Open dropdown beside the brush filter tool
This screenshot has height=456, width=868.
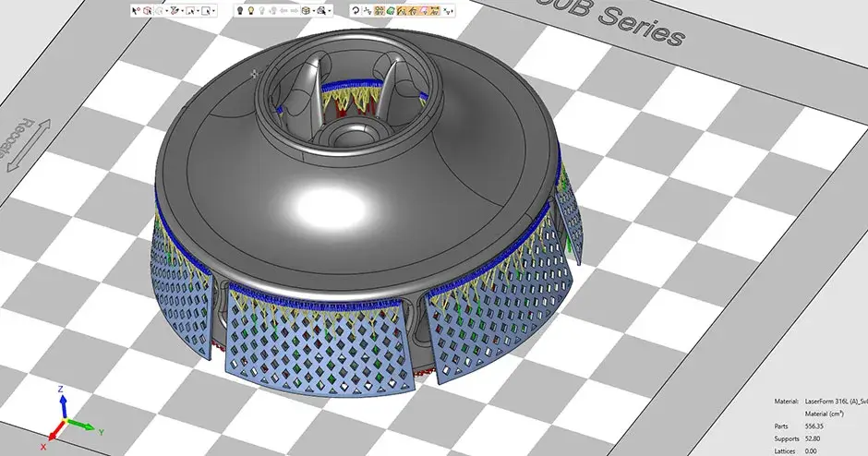point(183,11)
